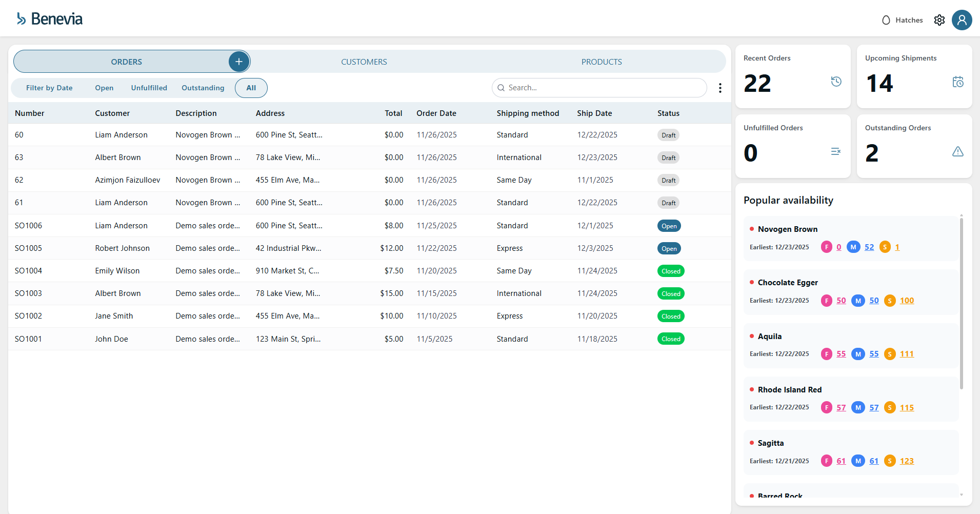Enable the Outstanding orders filter

coord(203,88)
